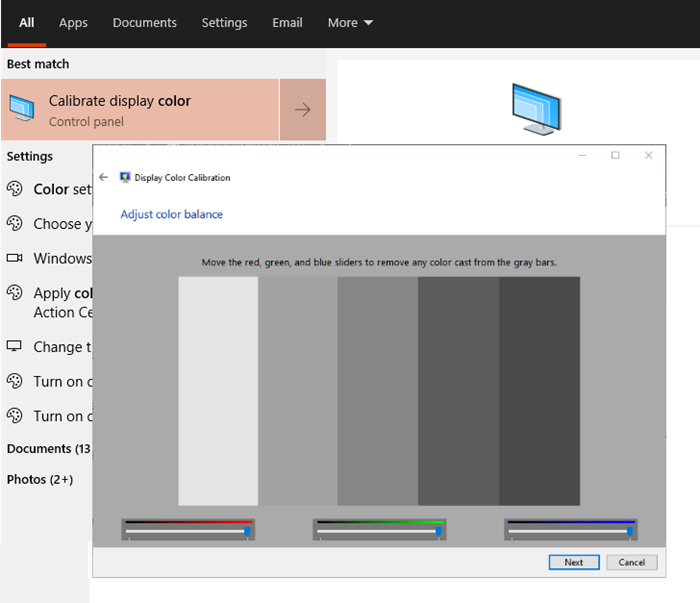The image size is (700, 603).
Task: Click the palette icon beside Apply col…
Action: 14,293
